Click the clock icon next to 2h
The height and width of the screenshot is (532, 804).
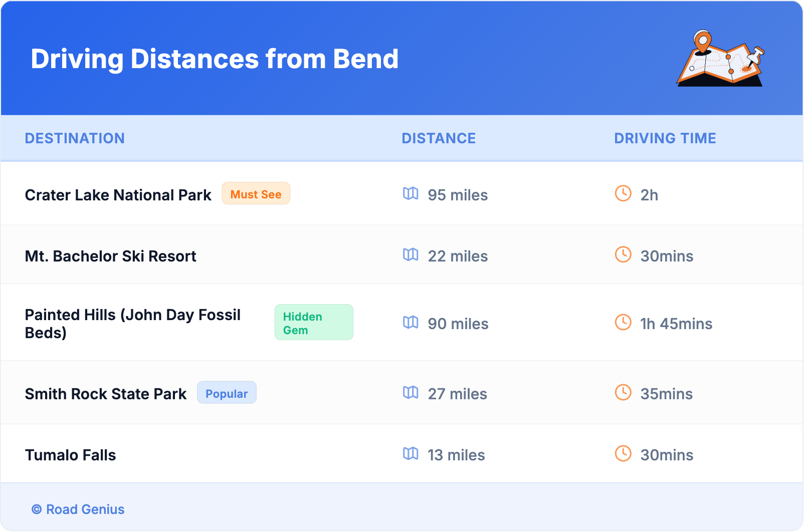tap(623, 194)
